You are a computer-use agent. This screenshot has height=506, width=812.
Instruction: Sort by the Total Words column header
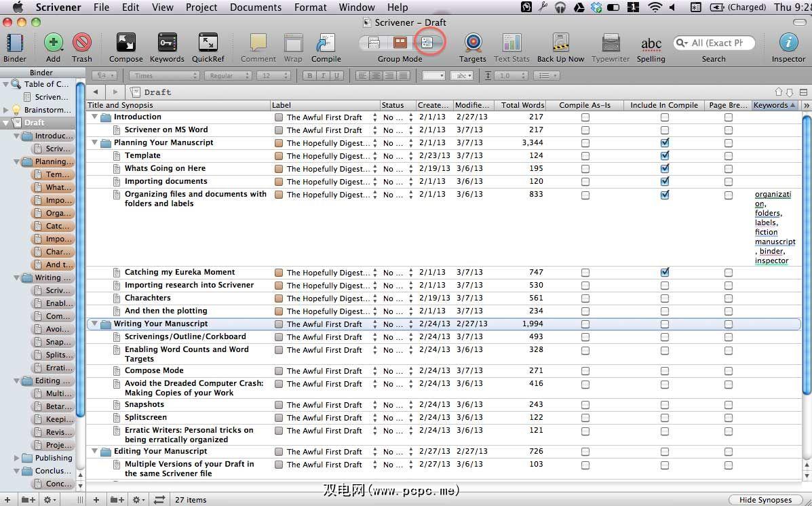522,105
